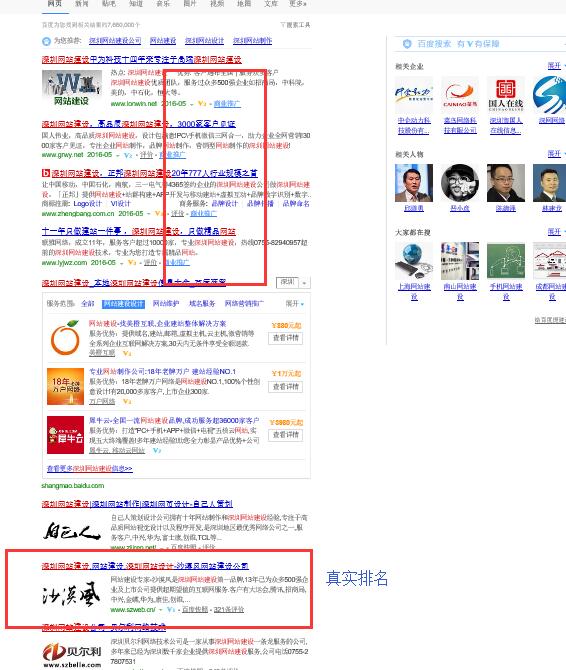Click V2 badge on grwy.net result
566x670 pixels.
point(128,155)
